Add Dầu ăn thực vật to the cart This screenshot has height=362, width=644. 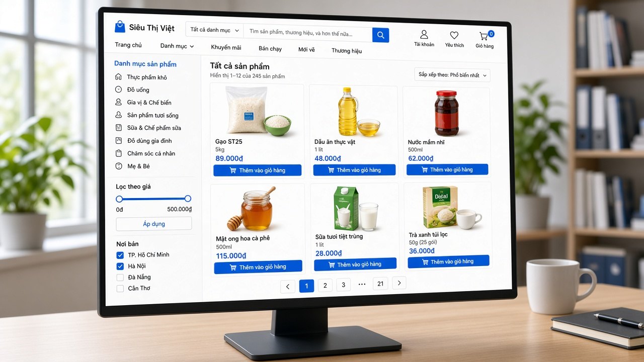click(x=354, y=170)
